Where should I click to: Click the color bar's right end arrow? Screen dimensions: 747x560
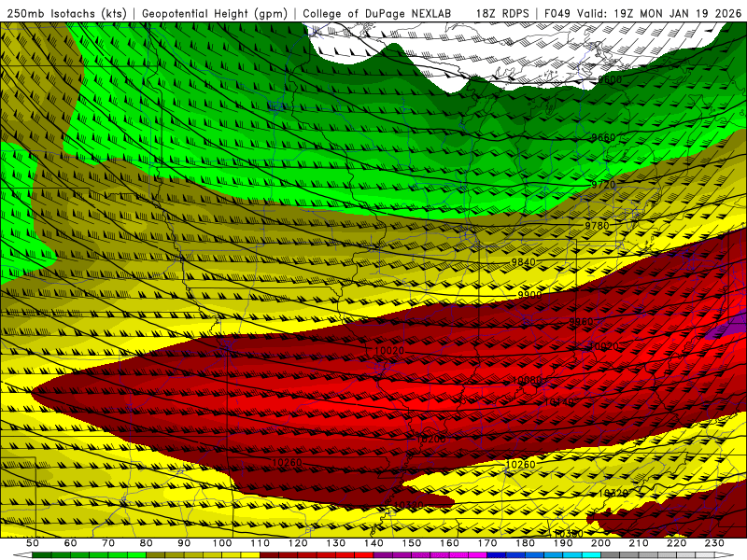tap(725, 555)
